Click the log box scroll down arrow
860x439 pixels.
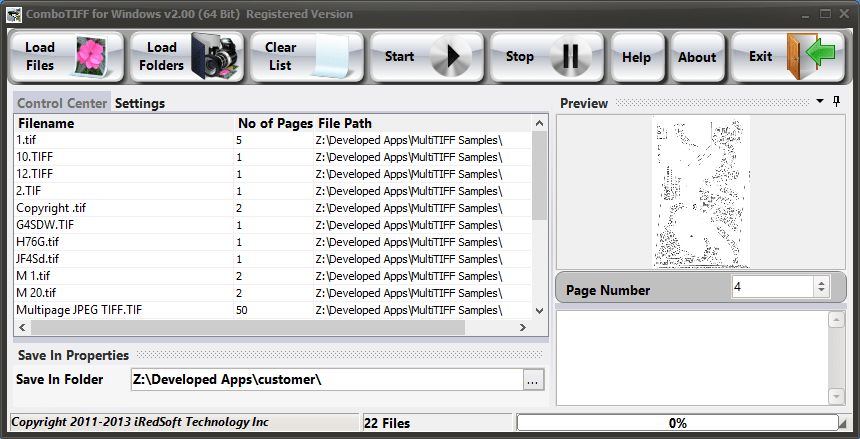point(836,396)
